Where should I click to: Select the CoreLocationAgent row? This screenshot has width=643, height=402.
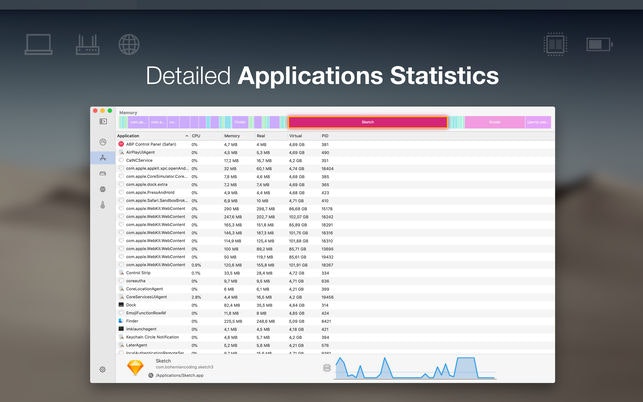tap(335, 289)
